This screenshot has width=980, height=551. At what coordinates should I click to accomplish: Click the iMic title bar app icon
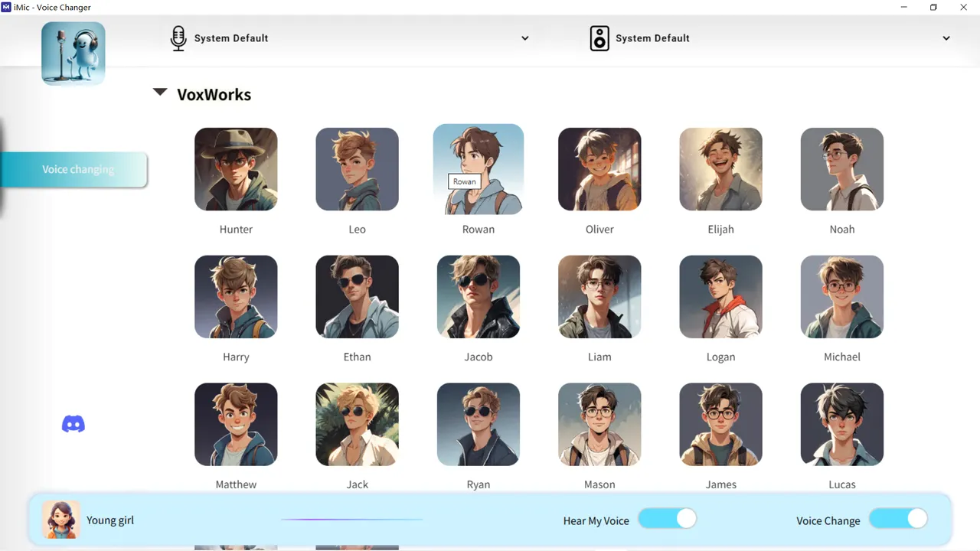[x=7, y=7]
